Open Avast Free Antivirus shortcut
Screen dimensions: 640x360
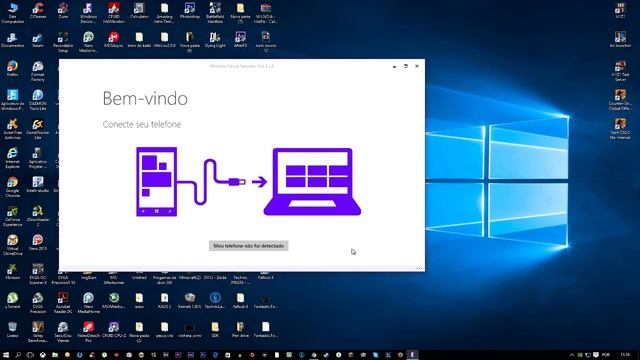coord(13,129)
